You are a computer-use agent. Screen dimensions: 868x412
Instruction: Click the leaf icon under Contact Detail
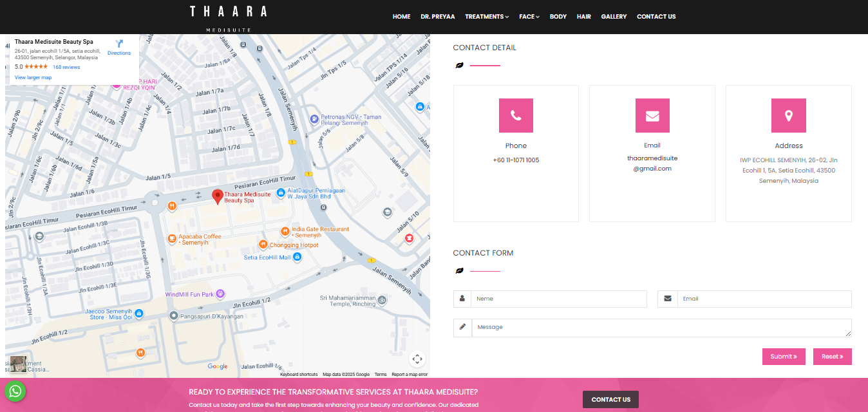click(459, 64)
